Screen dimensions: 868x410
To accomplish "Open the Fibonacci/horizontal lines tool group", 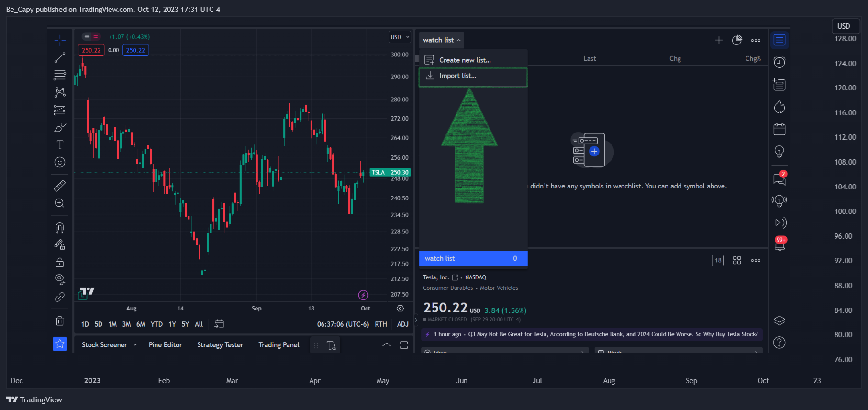I will pos(60,75).
